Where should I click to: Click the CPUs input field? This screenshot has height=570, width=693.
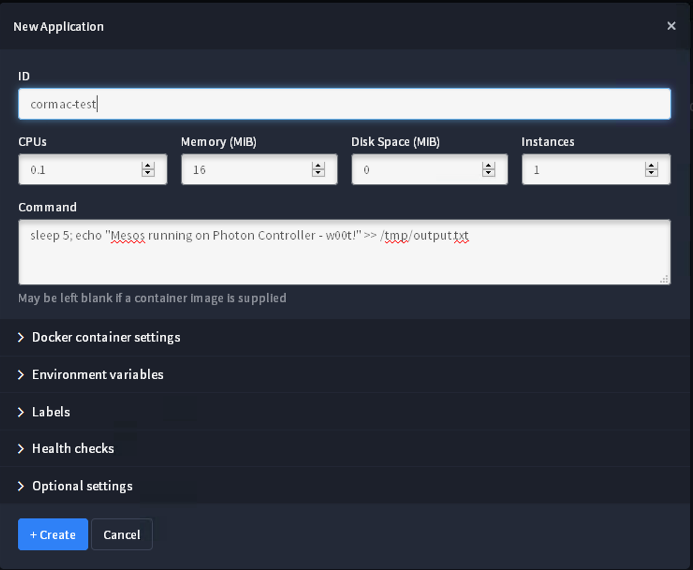click(x=80, y=170)
